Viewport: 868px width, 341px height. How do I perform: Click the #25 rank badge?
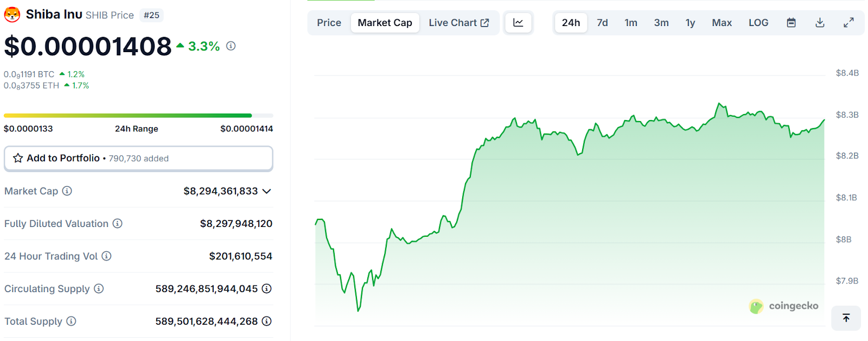151,15
